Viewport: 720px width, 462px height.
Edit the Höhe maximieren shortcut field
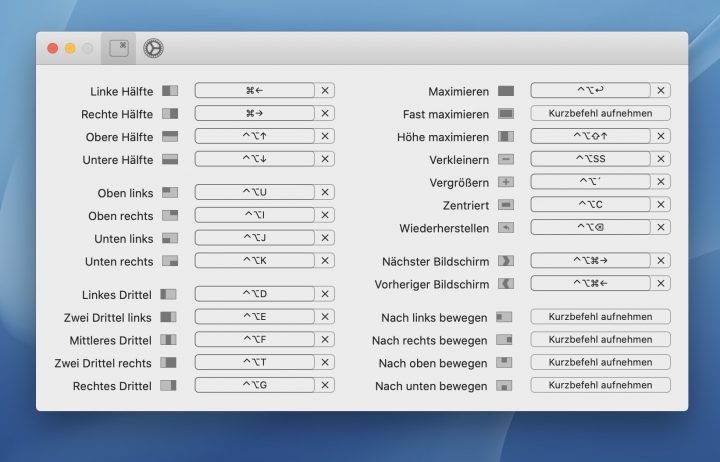[x=590, y=136]
